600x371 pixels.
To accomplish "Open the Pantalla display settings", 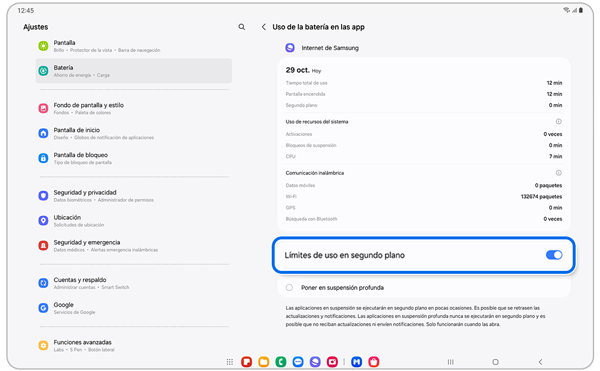I will (134, 46).
